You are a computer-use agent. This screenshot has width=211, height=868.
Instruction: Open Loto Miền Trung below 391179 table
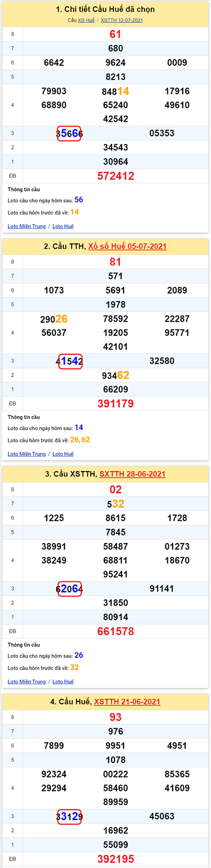(26, 454)
